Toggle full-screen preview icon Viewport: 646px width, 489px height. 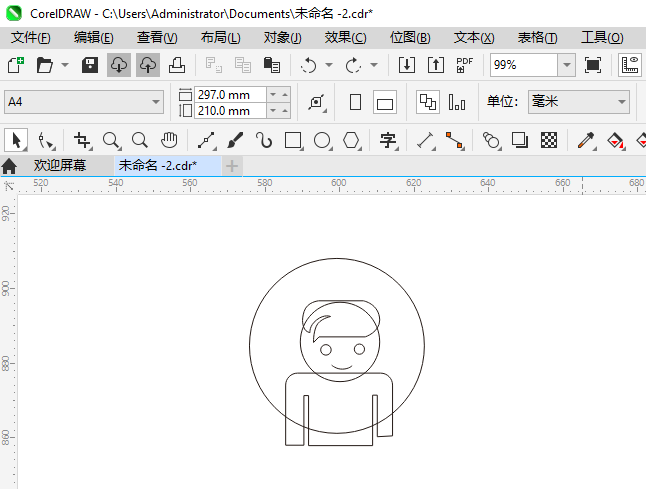(592, 65)
